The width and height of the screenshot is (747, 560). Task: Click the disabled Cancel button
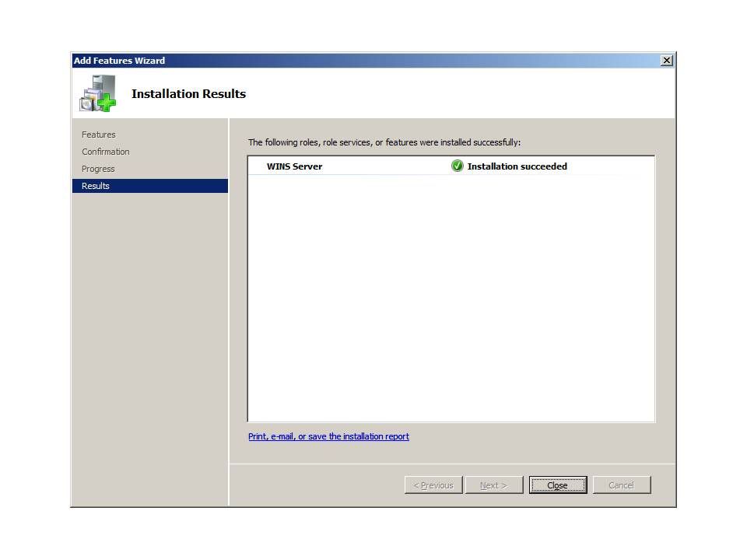pyautogui.click(x=621, y=485)
